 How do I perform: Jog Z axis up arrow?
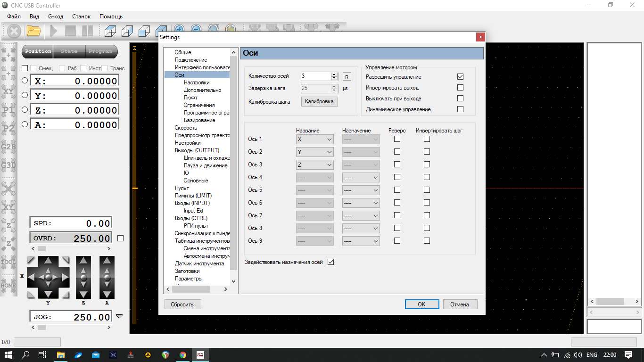83,261
